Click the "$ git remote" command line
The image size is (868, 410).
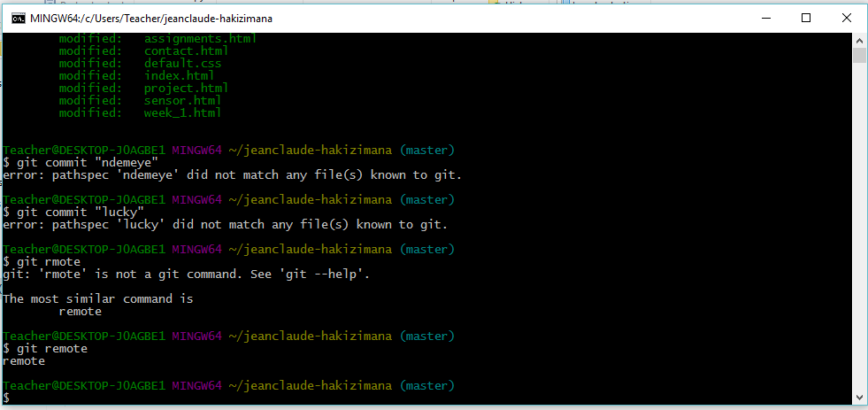tap(45, 349)
